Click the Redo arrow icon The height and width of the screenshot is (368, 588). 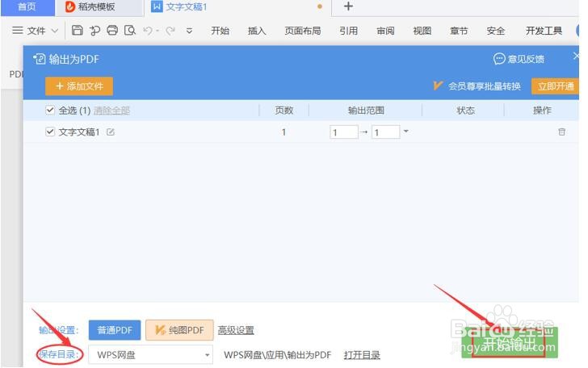[x=170, y=31]
